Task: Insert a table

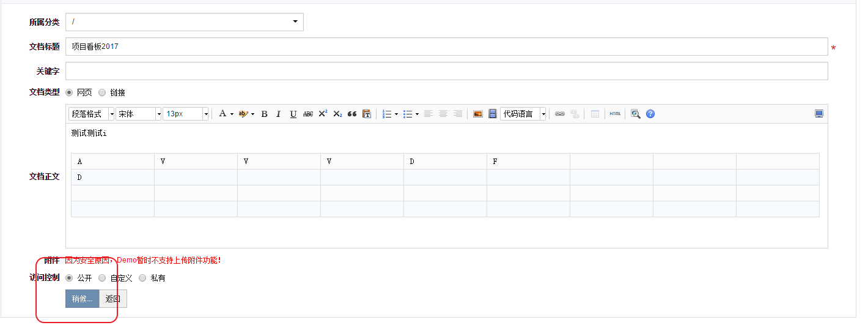Action: click(x=595, y=114)
